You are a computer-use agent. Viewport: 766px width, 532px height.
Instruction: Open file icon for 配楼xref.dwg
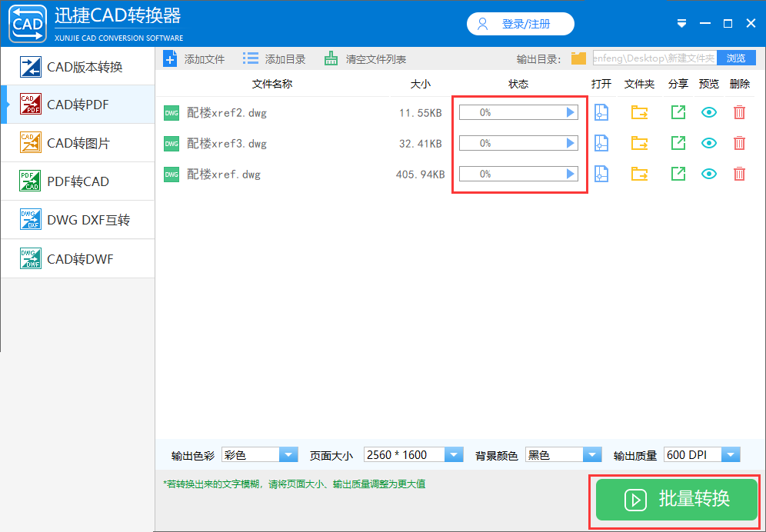coord(601,174)
